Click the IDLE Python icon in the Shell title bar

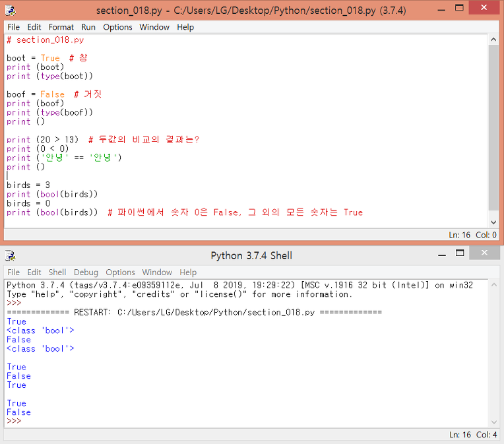[11, 255]
